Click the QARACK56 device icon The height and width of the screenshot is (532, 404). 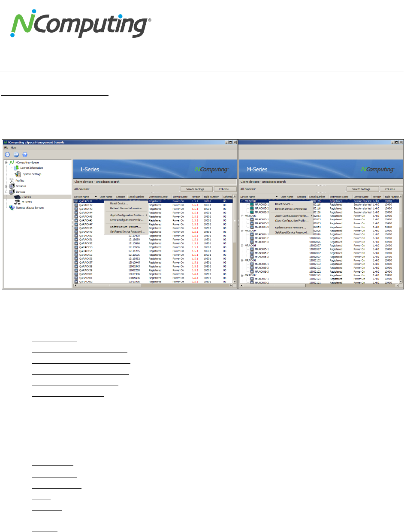(x=76, y=259)
